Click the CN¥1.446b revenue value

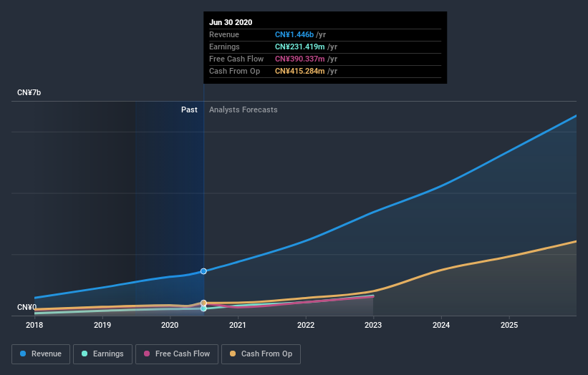click(x=294, y=34)
